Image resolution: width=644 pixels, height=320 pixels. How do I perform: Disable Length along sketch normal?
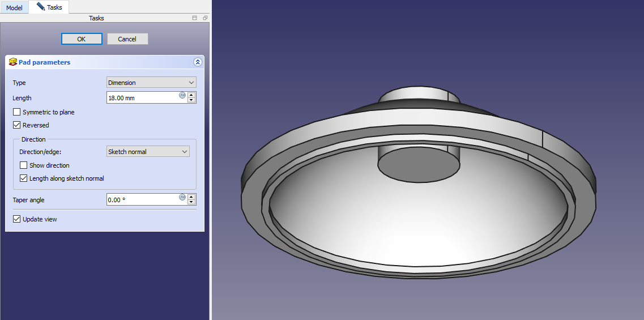click(x=24, y=178)
